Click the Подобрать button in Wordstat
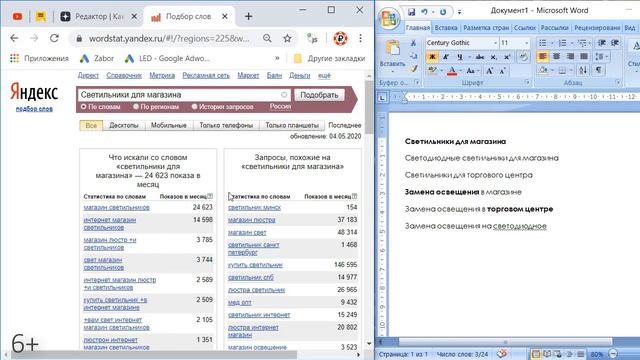Viewport: 640px width, 360px height. pos(319,95)
